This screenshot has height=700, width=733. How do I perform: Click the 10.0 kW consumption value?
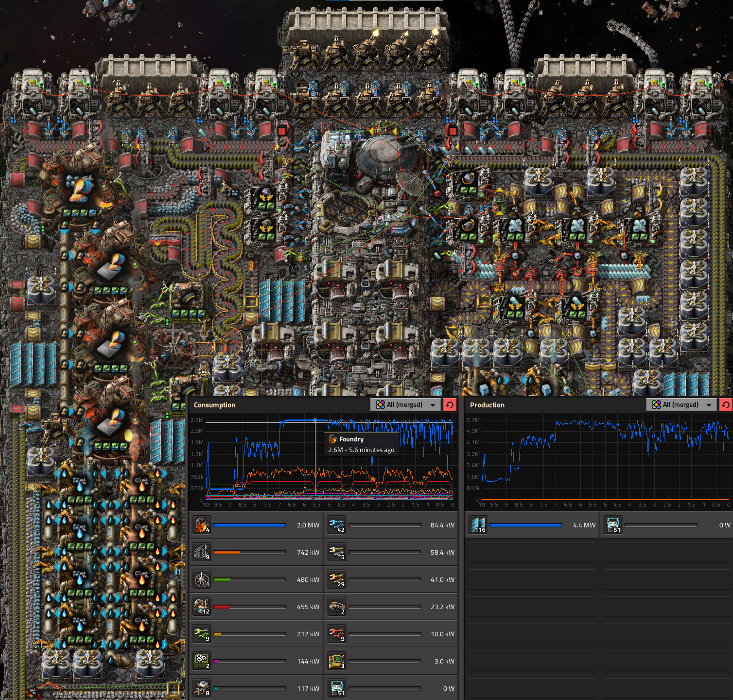442,634
